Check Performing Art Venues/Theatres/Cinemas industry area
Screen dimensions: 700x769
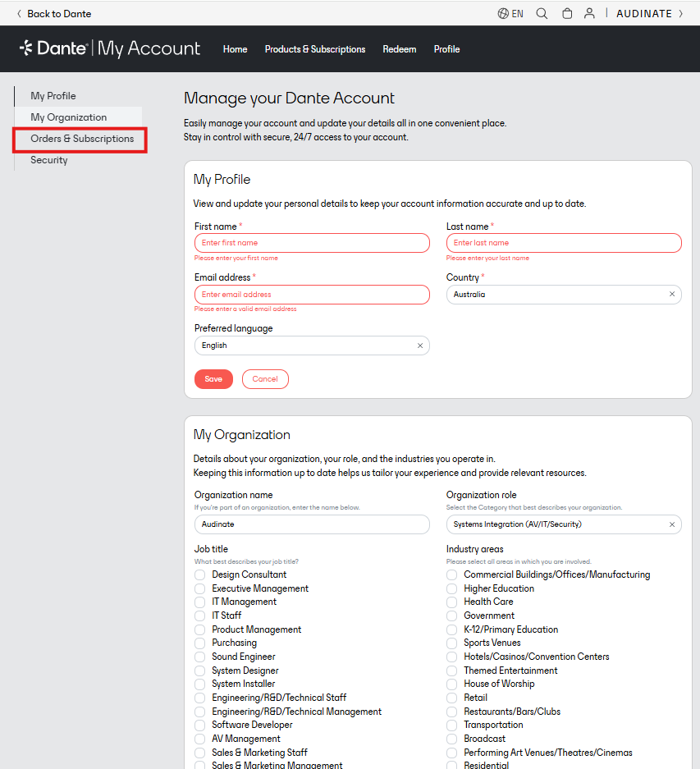[452, 753]
